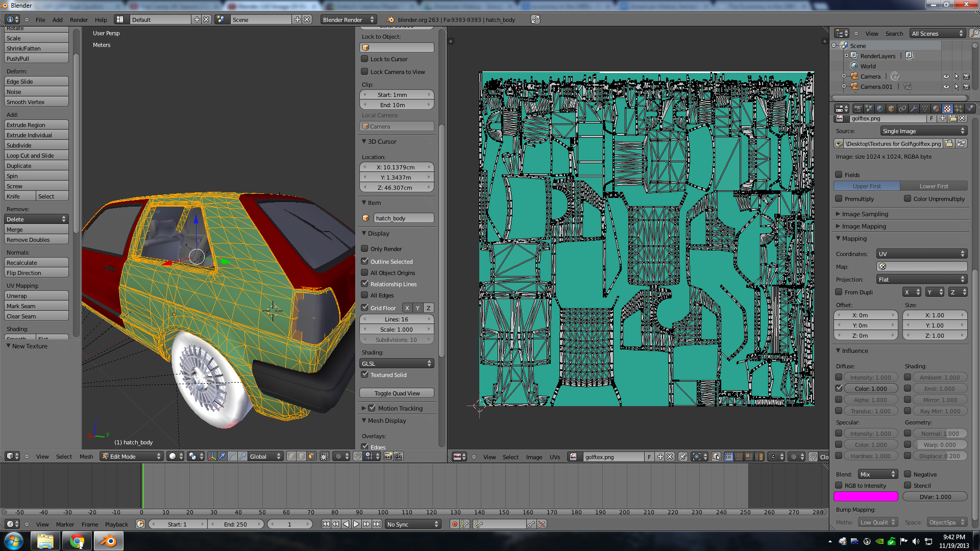
Task: Toggle fullscreen with the back-to-previous icon
Action: click(535, 19)
